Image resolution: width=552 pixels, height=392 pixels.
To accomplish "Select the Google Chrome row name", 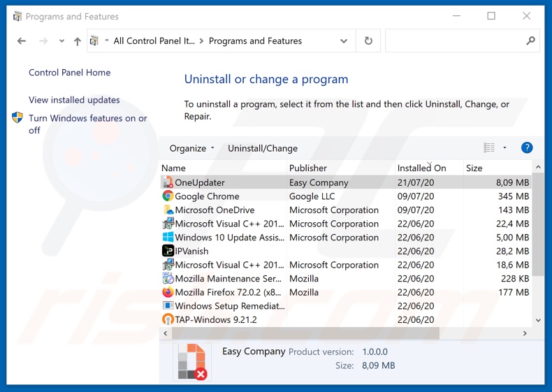I will pyautogui.click(x=207, y=196).
